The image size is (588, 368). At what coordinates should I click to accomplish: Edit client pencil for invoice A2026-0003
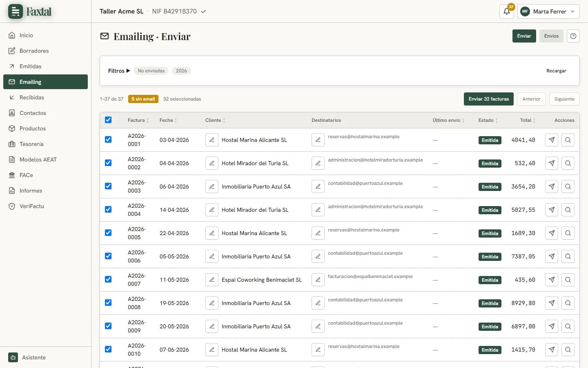[212, 186]
